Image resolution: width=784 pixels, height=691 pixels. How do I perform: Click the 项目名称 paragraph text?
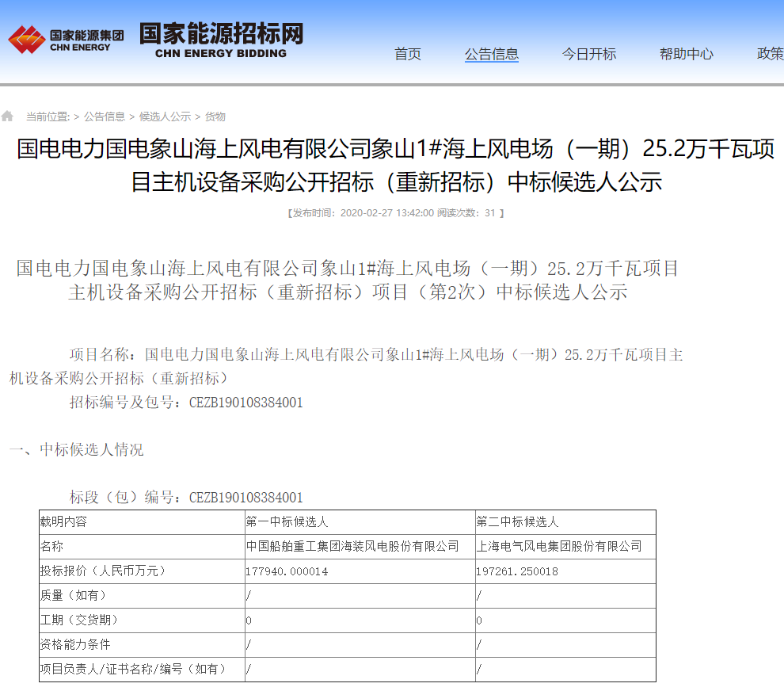346,366
